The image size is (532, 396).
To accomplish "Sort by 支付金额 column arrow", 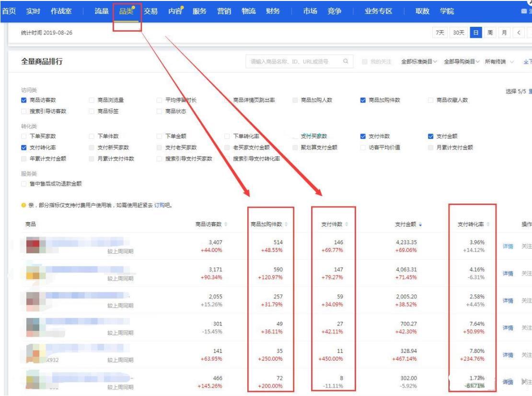I will [x=421, y=225].
